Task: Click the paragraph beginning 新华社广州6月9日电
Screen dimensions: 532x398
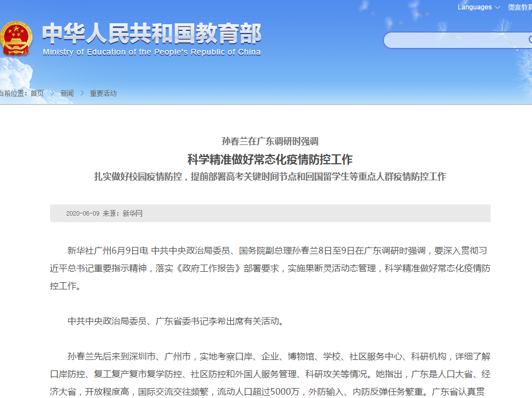Action: click(x=270, y=268)
